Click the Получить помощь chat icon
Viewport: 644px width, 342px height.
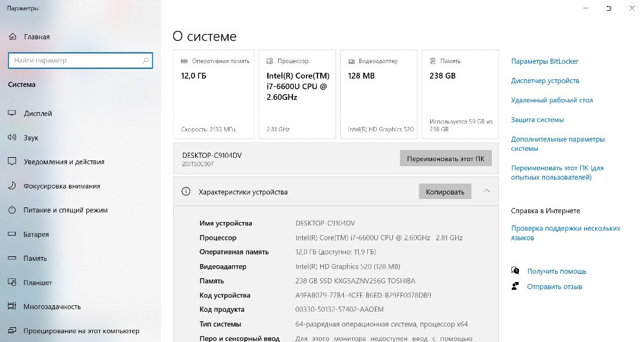[x=515, y=271]
